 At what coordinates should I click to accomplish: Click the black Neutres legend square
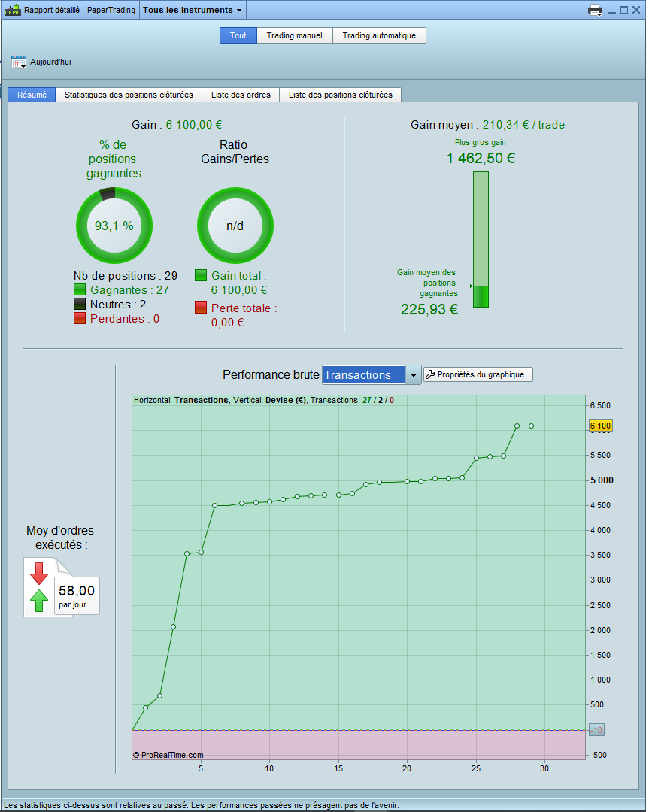tap(79, 304)
